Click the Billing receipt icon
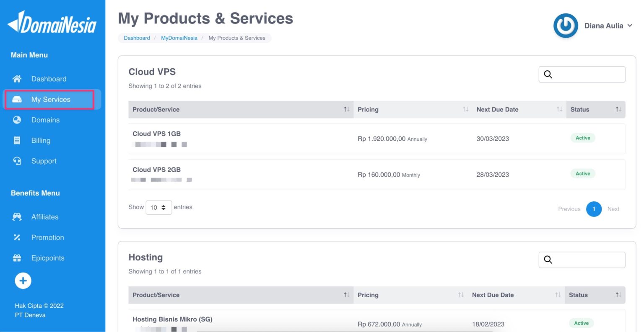 pyautogui.click(x=17, y=141)
